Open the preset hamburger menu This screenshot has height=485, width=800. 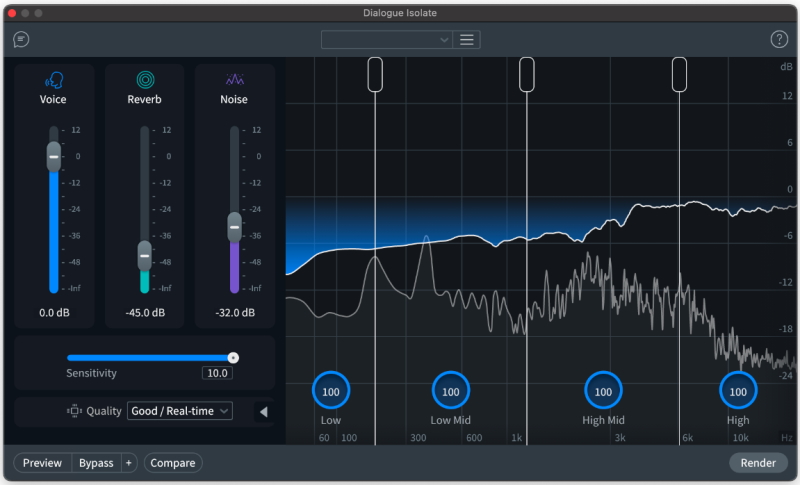[466, 40]
